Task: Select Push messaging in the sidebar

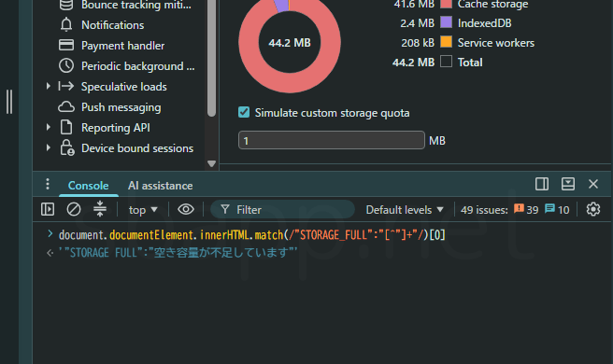Action: [121, 107]
